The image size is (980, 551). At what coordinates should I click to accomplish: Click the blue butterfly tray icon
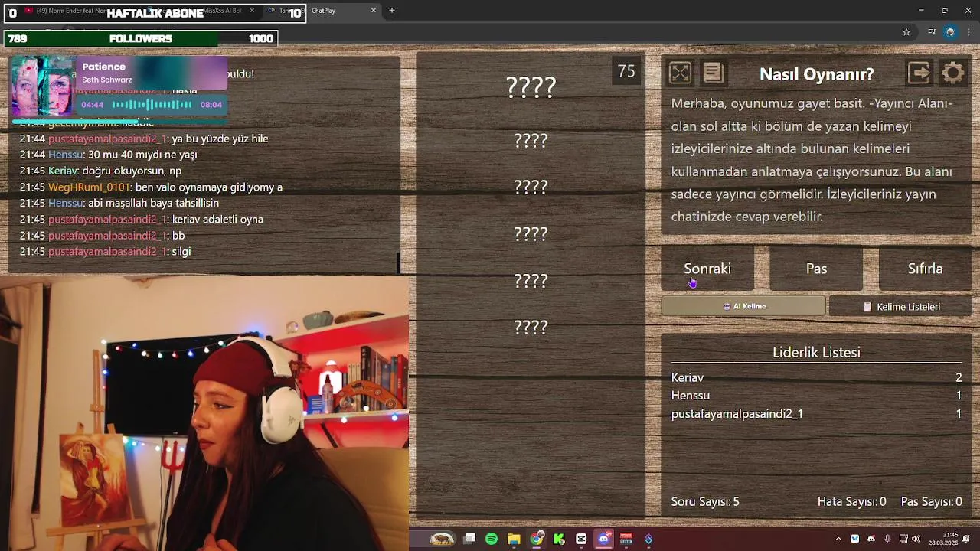(855, 540)
